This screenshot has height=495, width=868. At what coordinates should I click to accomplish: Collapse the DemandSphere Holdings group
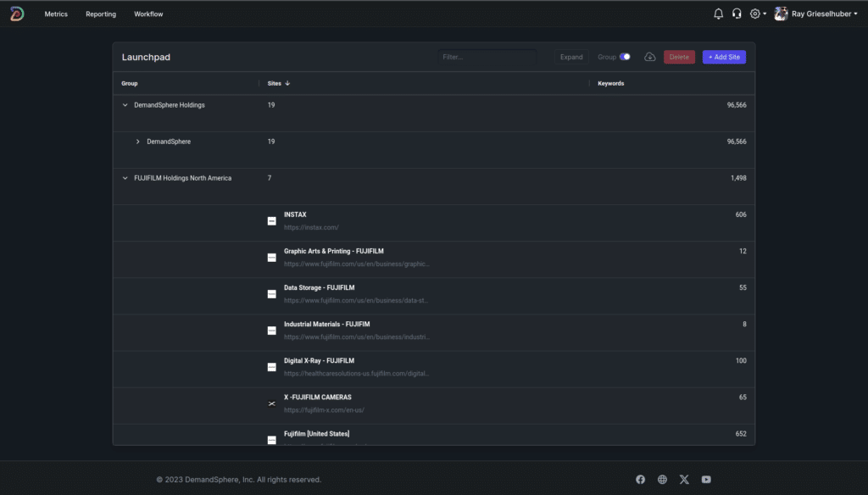(x=125, y=105)
